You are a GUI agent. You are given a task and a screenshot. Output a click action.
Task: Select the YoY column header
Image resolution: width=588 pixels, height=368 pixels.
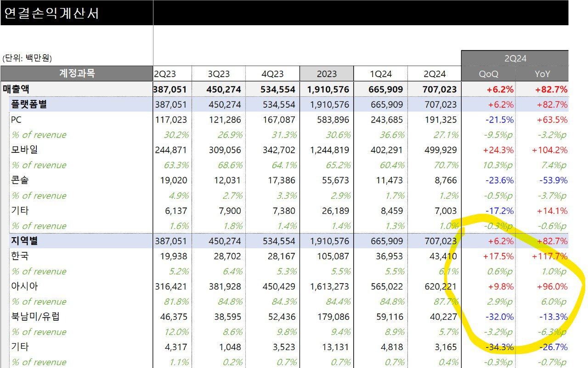[542, 74]
